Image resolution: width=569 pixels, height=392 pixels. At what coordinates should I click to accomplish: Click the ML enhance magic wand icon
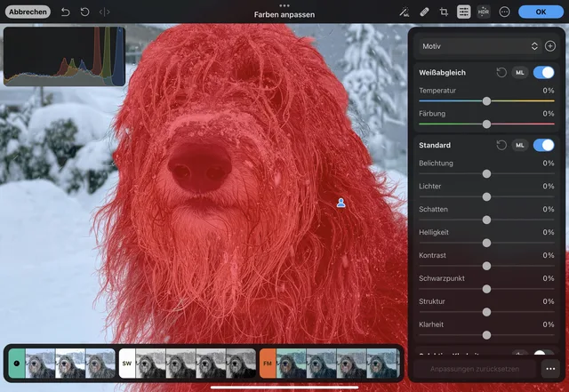(x=404, y=12)
